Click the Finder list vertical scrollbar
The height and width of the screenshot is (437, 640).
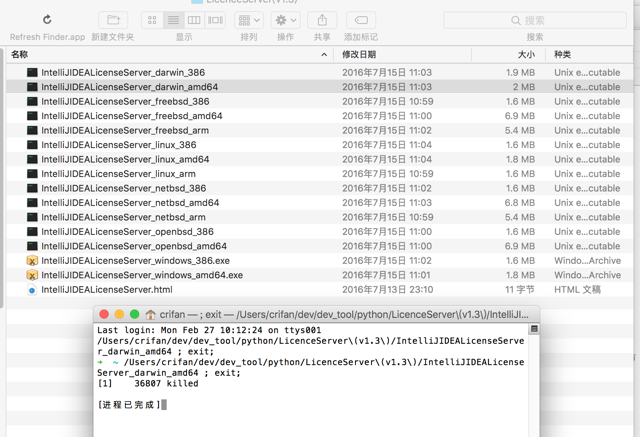pos(2,177)
